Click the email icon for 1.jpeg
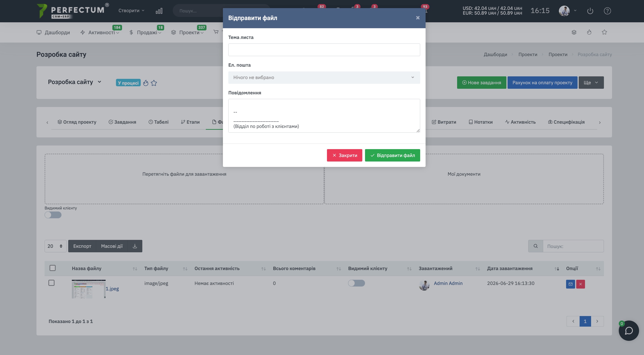The width and height of the screenshot is (644, 355). tap(571, 284)
